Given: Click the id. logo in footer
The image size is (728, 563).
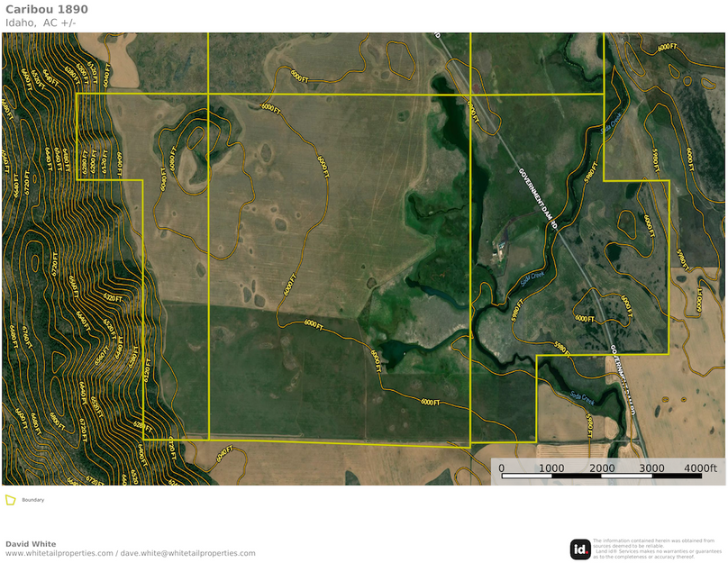Looking at the screenshot, I should pos(580,549).
